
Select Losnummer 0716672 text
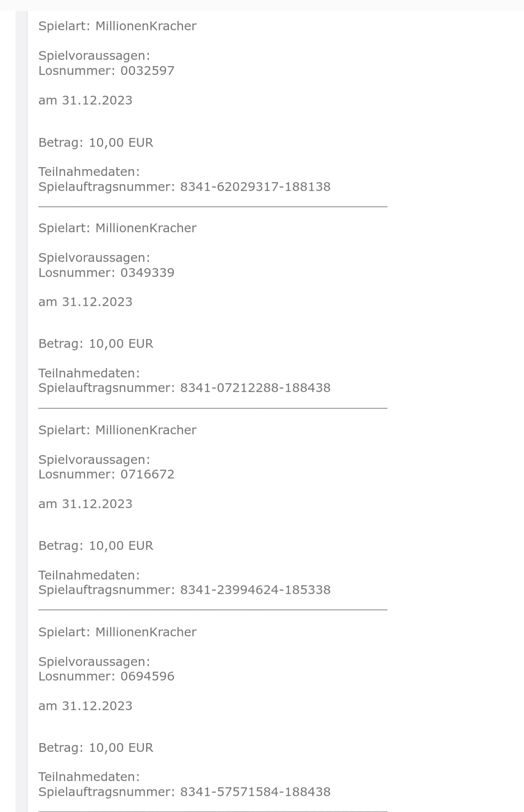106,474
